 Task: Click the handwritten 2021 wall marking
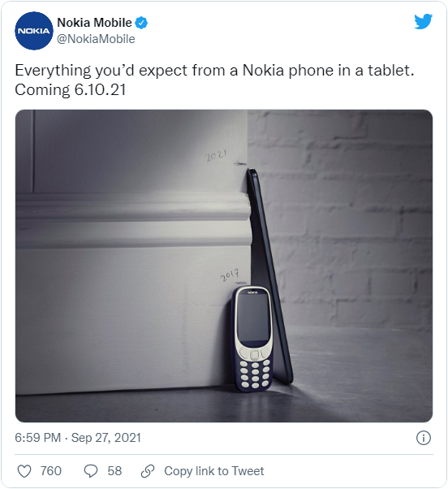click(216, 155)
